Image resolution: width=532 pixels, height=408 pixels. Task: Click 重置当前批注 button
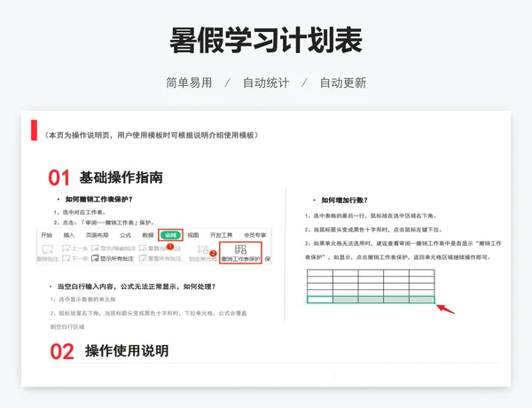[160, 248]
